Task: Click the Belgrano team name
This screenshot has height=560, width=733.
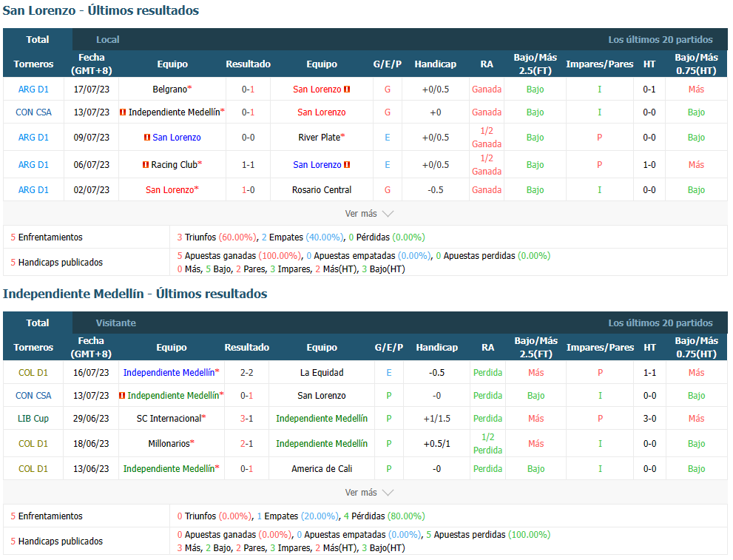Action: coord(169,90)
